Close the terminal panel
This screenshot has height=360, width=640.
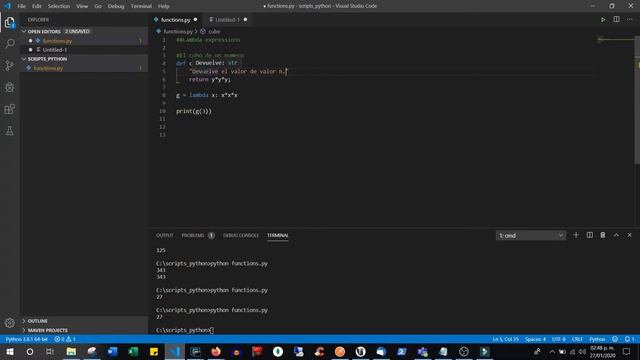pos(629,235)
